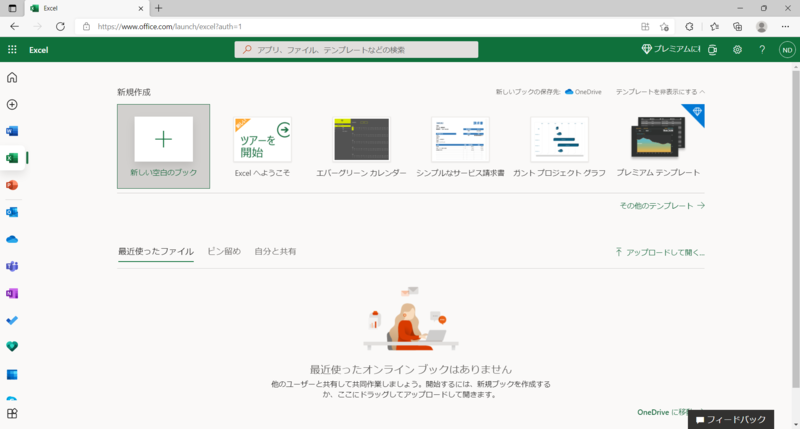The image size is (800, 429).
Task: Add page to favorites star icon
Action: coord(664,27)
